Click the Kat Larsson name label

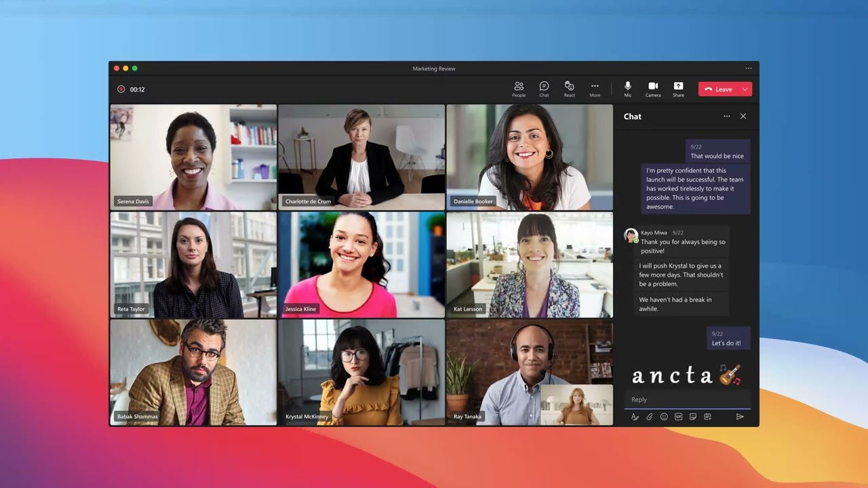(468, 309)
